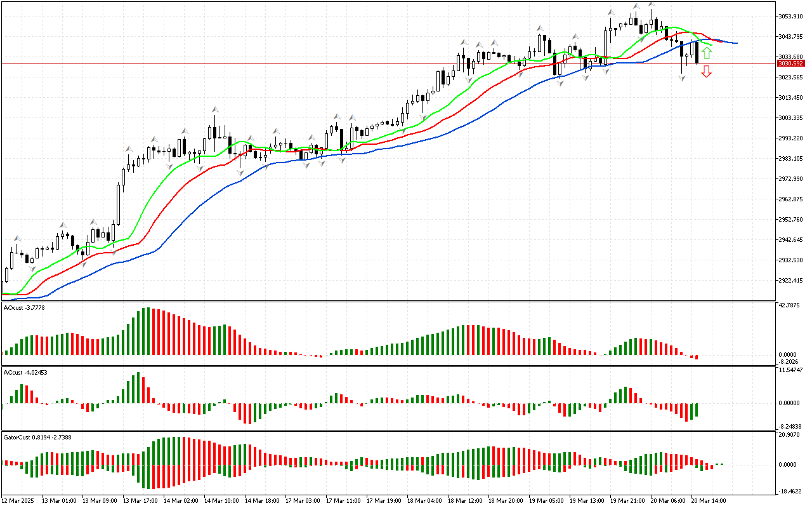Select the current price tag 3030.532
This screenshot has height=508, width=812.
coord(791,63)
